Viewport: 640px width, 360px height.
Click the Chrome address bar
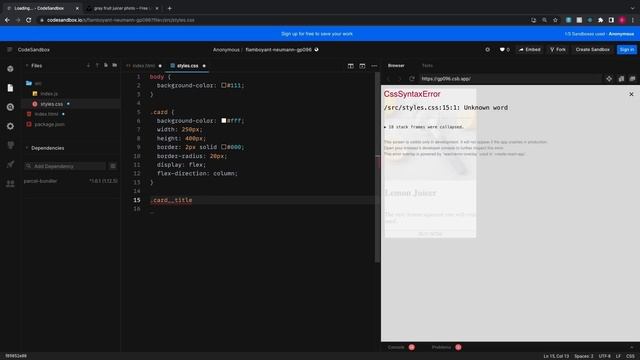point(282,20)
